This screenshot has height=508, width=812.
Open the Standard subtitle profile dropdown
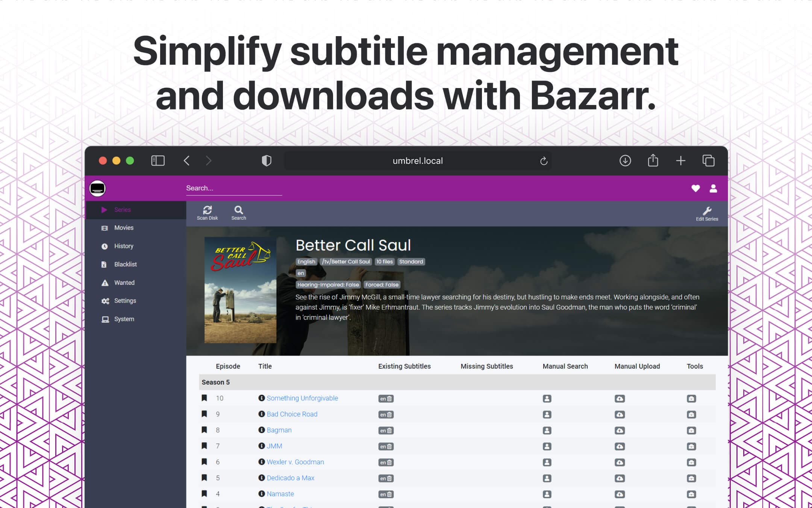(x=411, y=261)
